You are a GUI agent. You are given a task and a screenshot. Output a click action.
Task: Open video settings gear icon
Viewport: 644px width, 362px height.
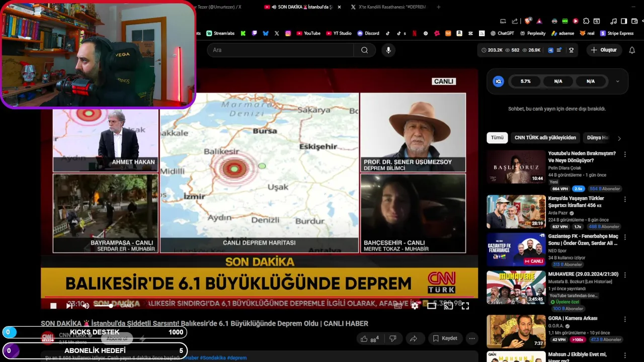pyautogui.click(x=415, y=306)
